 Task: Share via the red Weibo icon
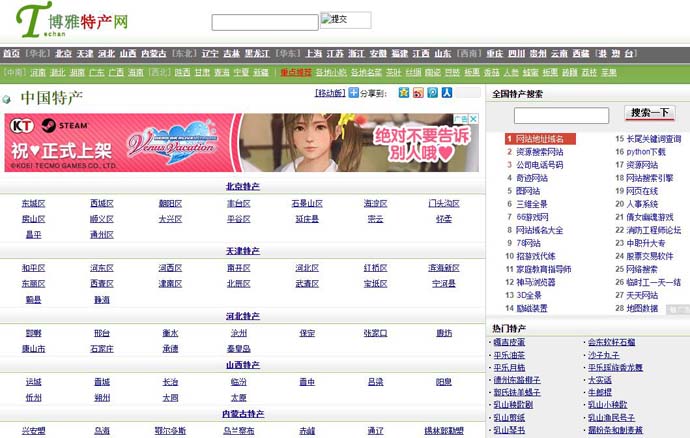pyautogui.click(x=418, y=92)
